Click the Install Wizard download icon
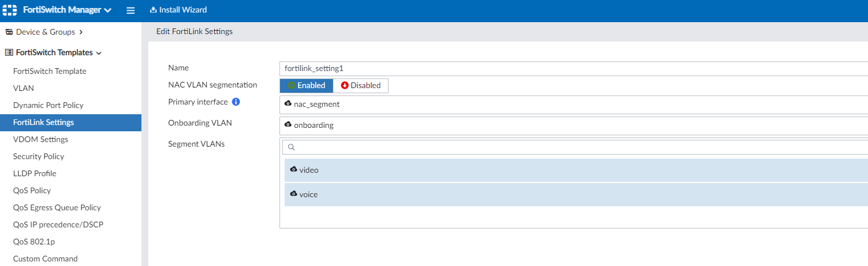 153,10
